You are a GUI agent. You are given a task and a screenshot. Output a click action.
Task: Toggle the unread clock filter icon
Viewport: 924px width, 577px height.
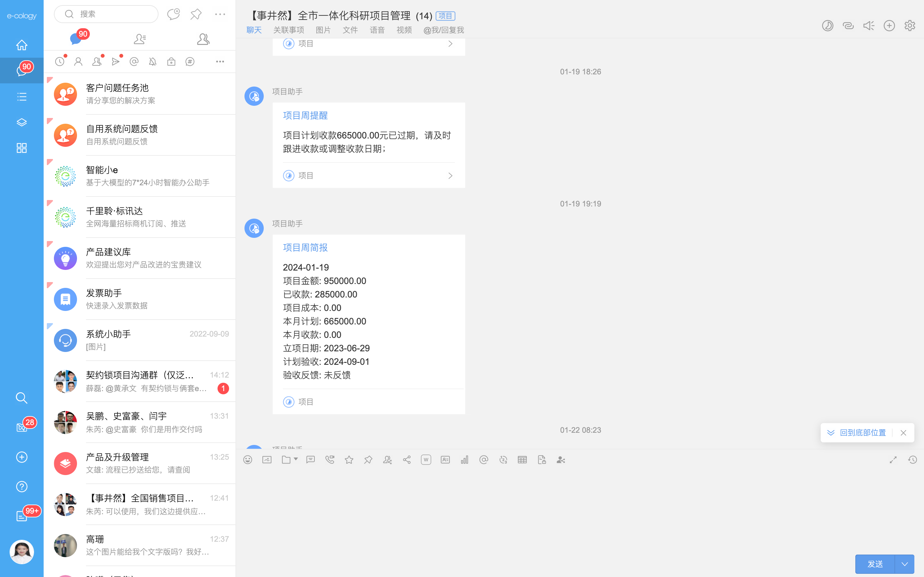60,62
